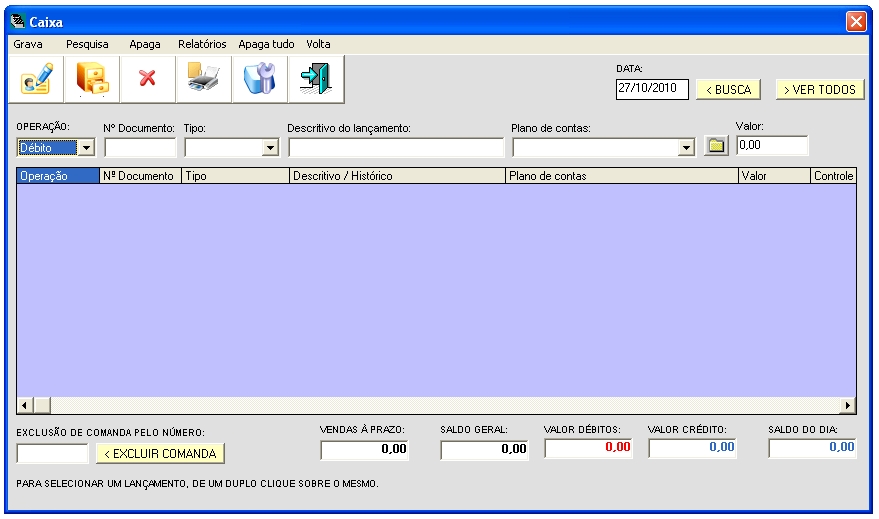Open the Relatórios menu
The width and height of the screenshot is (879, 519).
202,44
